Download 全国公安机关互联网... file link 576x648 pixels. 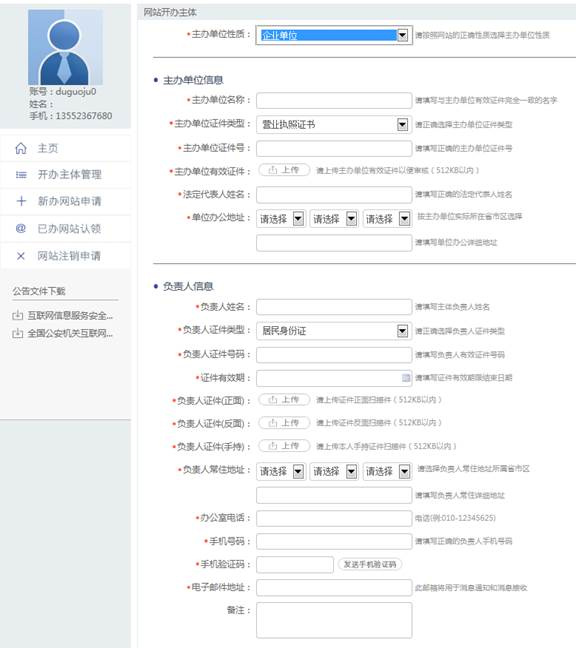(70, 333)
